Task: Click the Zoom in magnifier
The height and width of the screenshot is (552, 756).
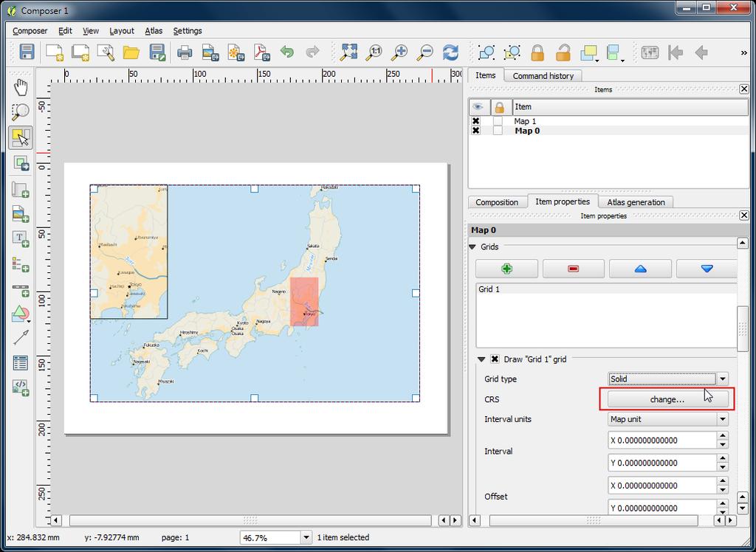Action: [x=399, y=52]
